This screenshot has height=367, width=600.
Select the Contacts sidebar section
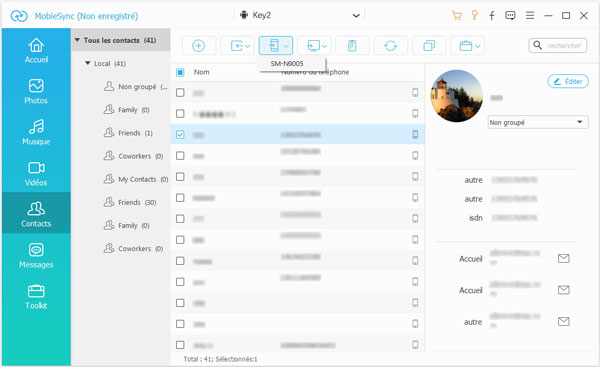point(36,213)
